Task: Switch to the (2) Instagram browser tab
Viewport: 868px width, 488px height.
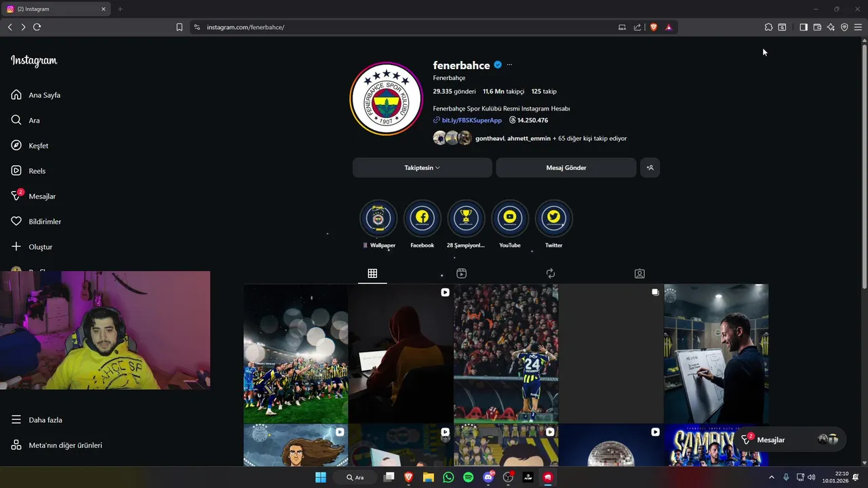Action: tap(54, 9)
